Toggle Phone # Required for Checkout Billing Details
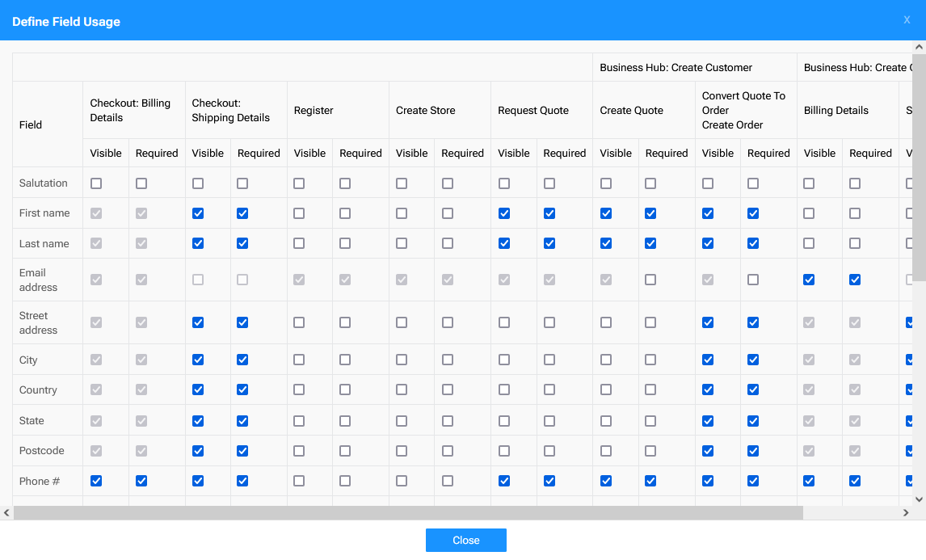The height and width of the screenshot is (560, 926). (141, 481)
